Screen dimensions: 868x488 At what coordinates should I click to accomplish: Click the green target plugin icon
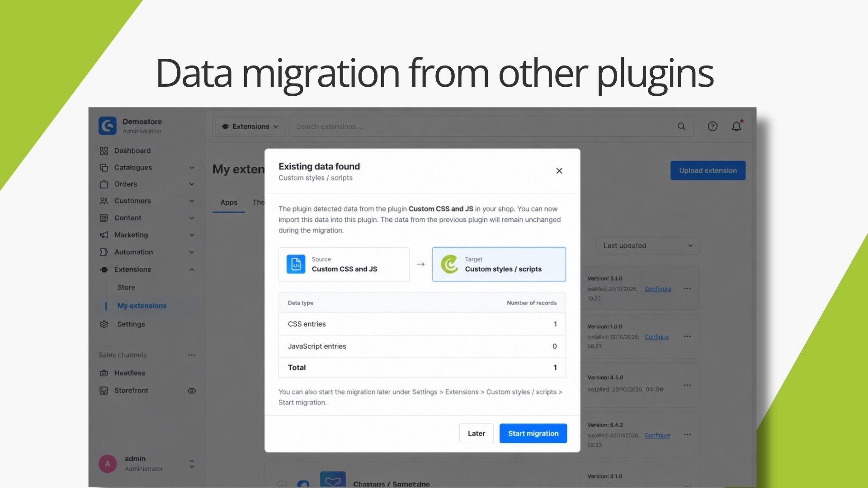449,264
